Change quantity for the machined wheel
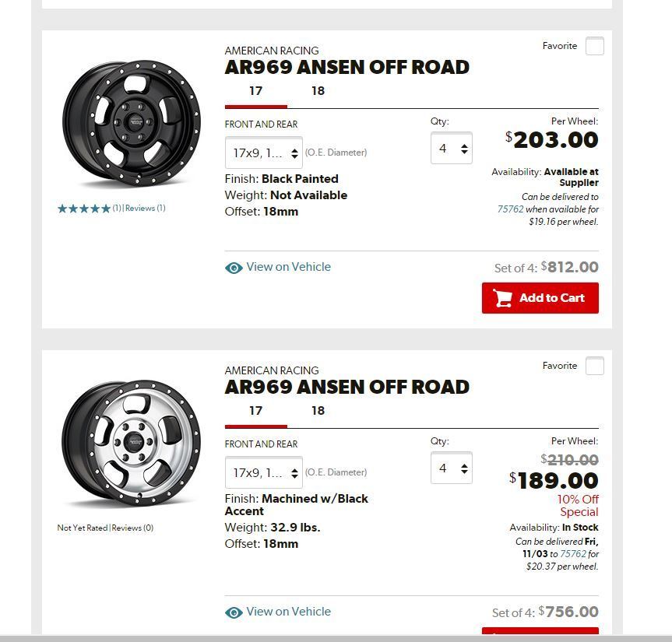 (x=452, y=468)
